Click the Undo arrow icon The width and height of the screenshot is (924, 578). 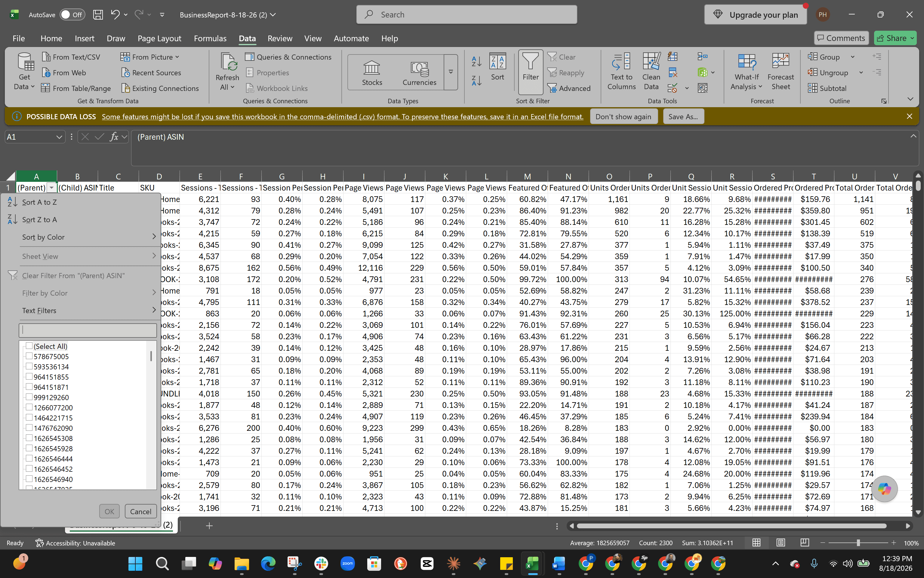tap(115, 14)
